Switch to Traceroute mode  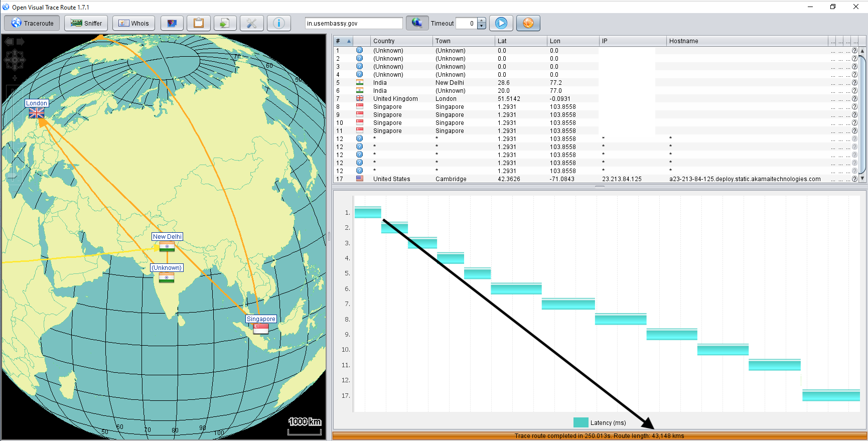click(32, 23)
